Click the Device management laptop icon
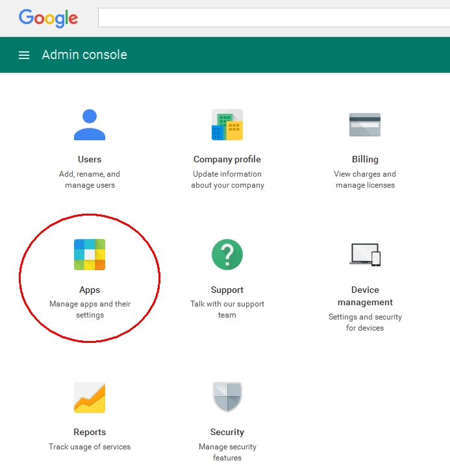Viewport: 450px width, 476px height. click(x=365, y=255)
